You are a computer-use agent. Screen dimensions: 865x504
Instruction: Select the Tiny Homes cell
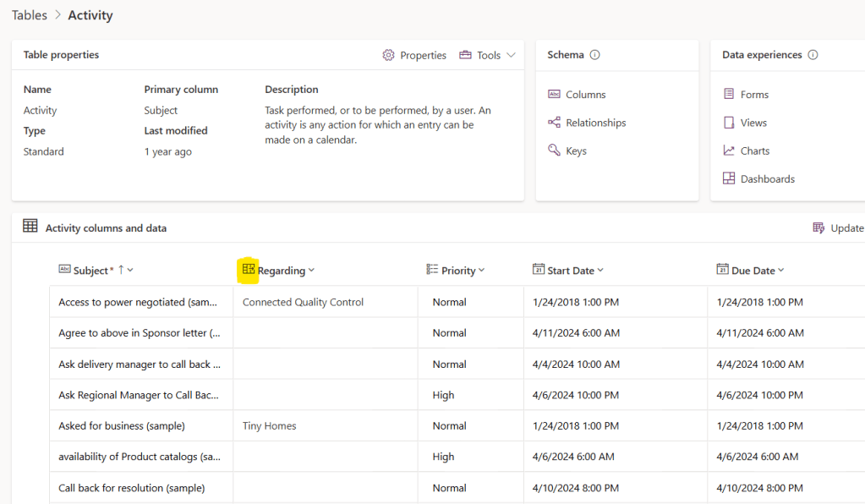point(269,425)
